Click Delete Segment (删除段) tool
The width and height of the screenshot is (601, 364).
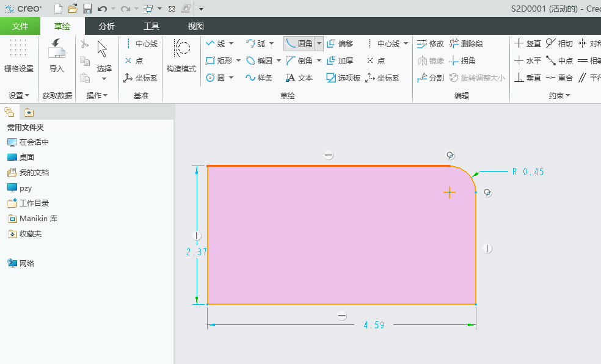(x=466, y=44)
